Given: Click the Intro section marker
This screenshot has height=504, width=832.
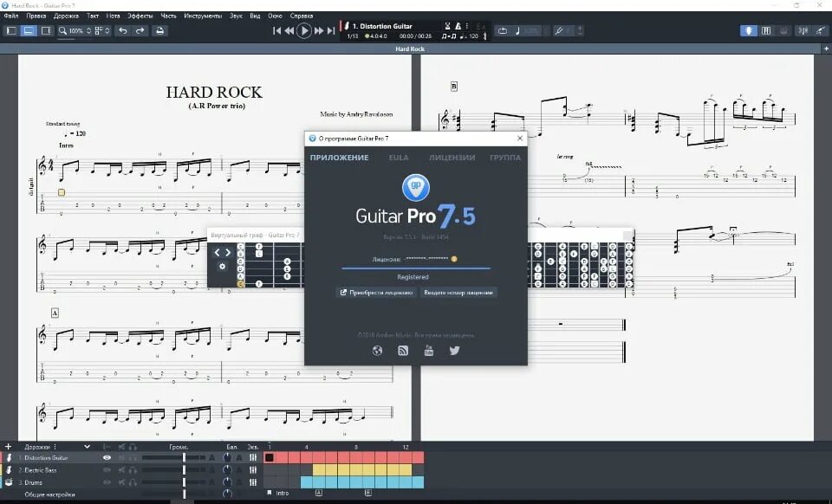Looking at the screenshot, I should 278,493.
